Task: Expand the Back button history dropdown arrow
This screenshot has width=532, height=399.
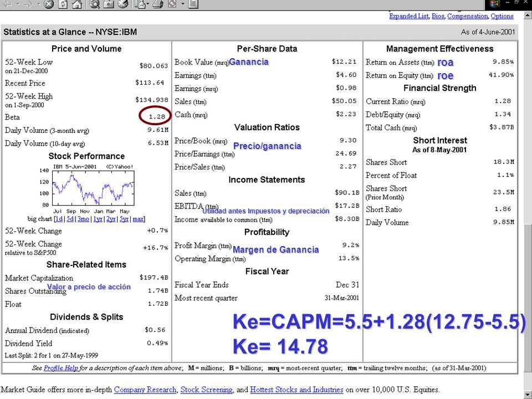Action: coord(18,4)
